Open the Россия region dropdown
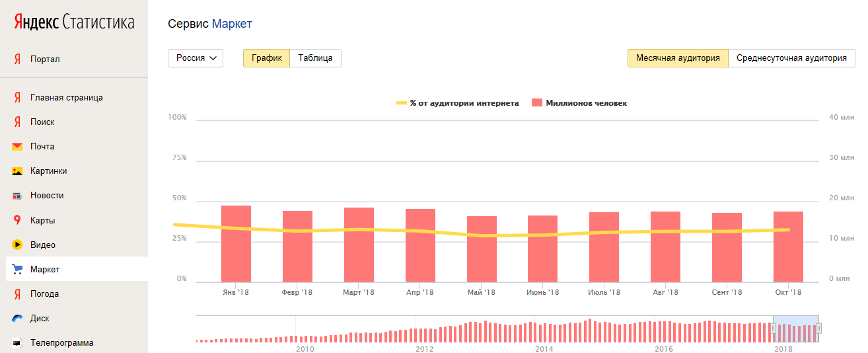This screenshot has height=353, width=868. pos(196,58)
